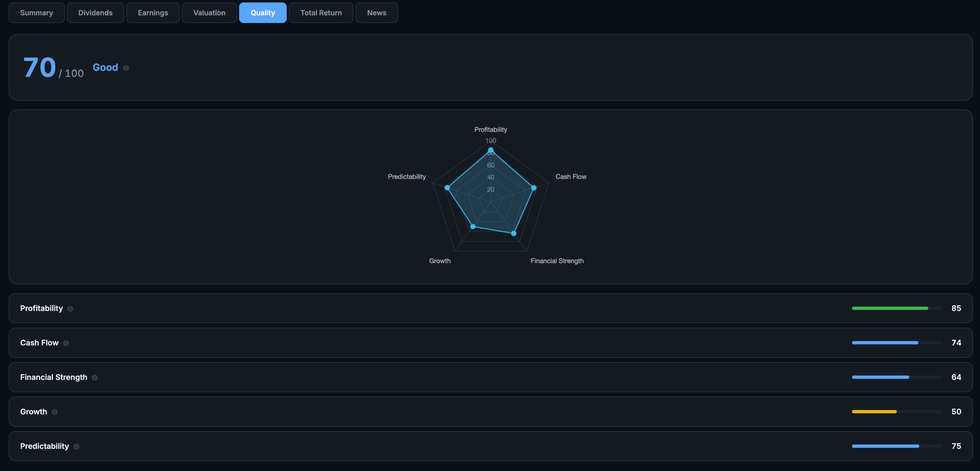Image resolution: width=980 pixels, height=471 pixels.
Task: Click the Financial Strength score bar
Action: coord(897,377)
